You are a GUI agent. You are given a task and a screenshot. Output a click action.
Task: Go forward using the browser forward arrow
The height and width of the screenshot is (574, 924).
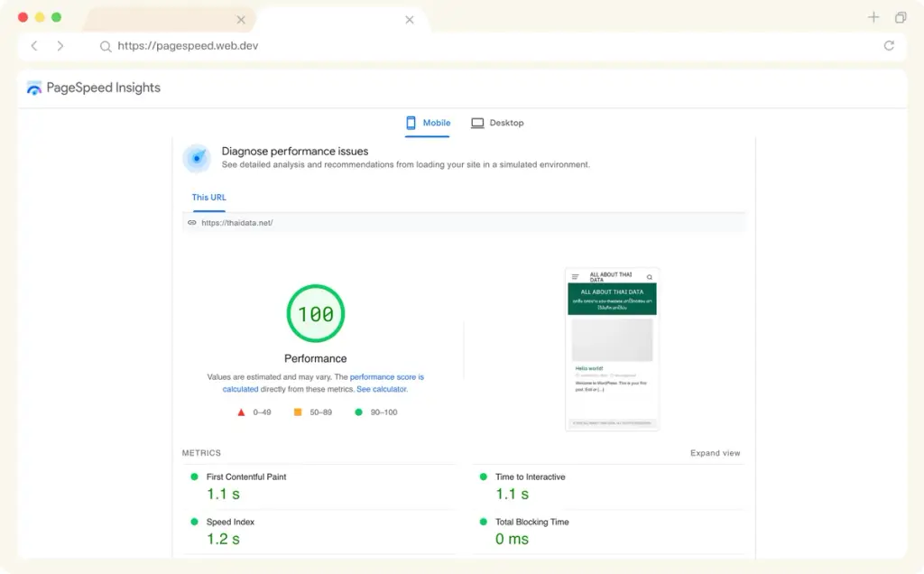(x=60, y=46)
